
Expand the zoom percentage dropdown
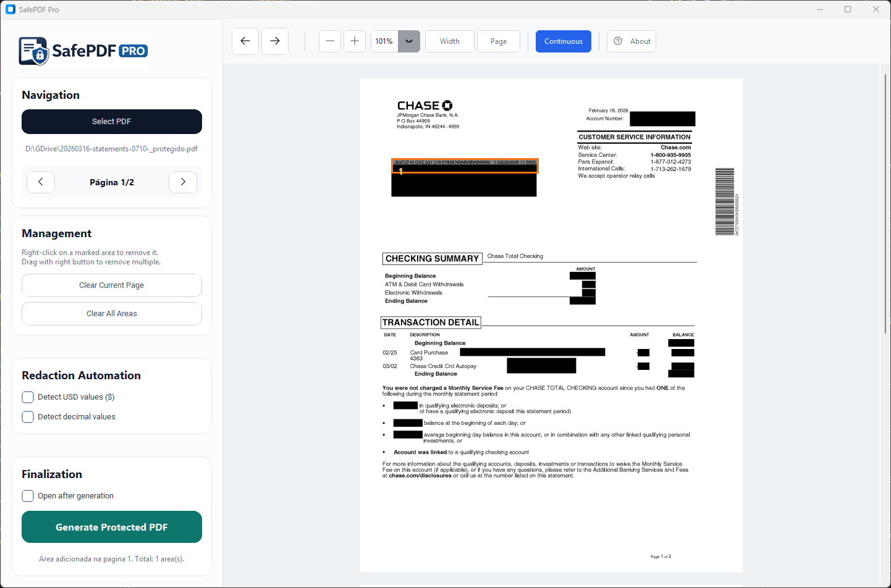[408, 41]
